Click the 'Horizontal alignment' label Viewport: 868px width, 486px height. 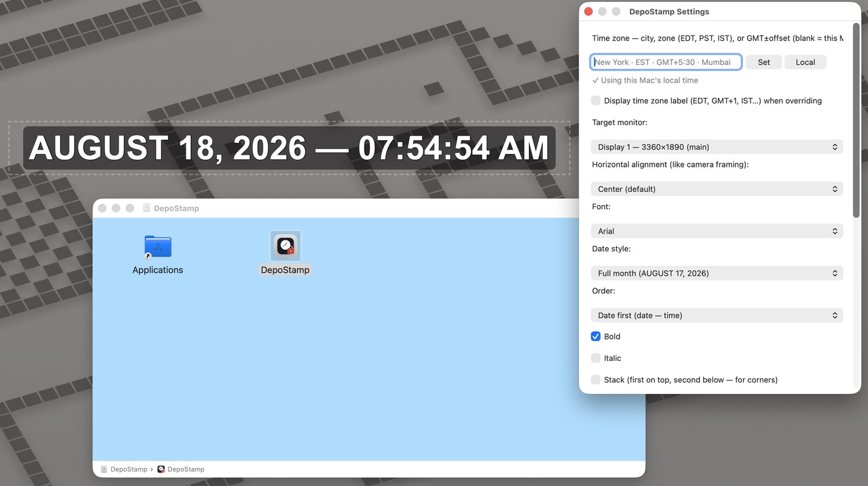pyautogui.click(x=670, y=165)
